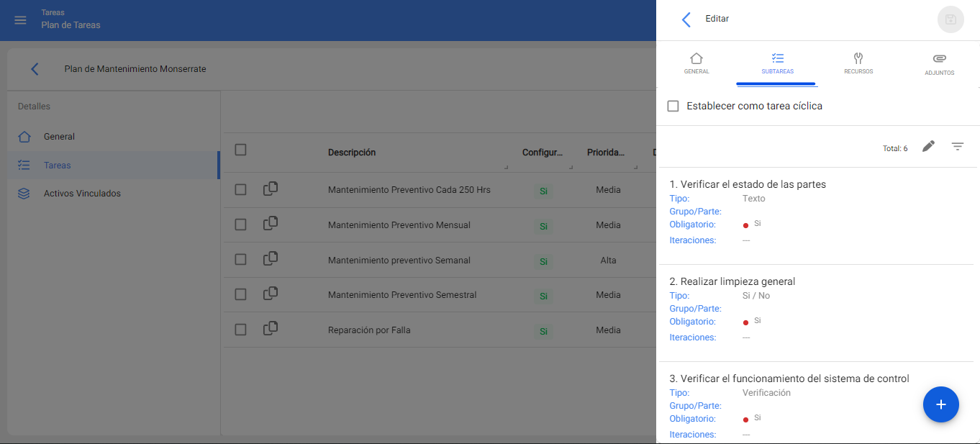Select Activos Vinculados in the sidebar
The image size is (980, 444).
(82, 194)
